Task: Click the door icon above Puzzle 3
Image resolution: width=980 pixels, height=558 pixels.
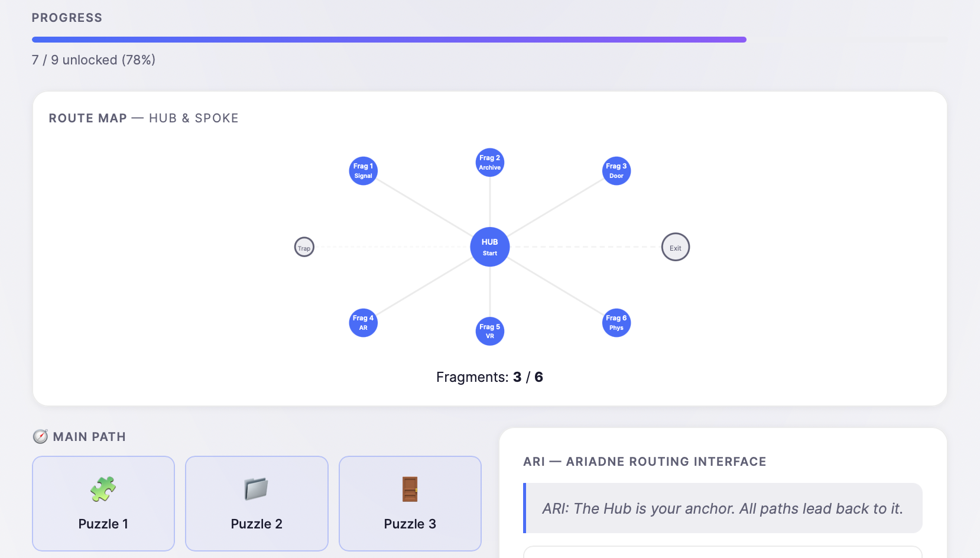Action: (x=410, y=489)
